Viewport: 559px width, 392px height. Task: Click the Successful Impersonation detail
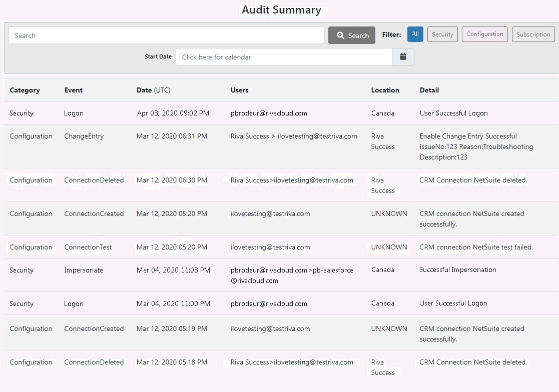[458, 269]
